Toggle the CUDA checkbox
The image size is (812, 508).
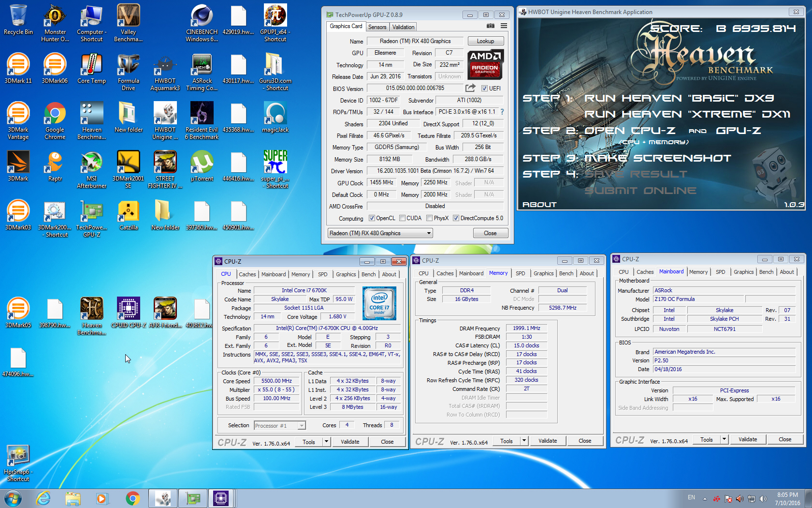(402, 218)
